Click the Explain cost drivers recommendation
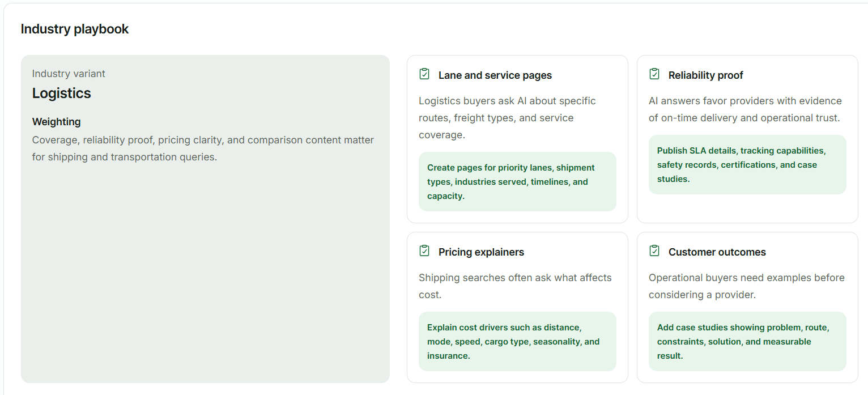 point(517,342)
